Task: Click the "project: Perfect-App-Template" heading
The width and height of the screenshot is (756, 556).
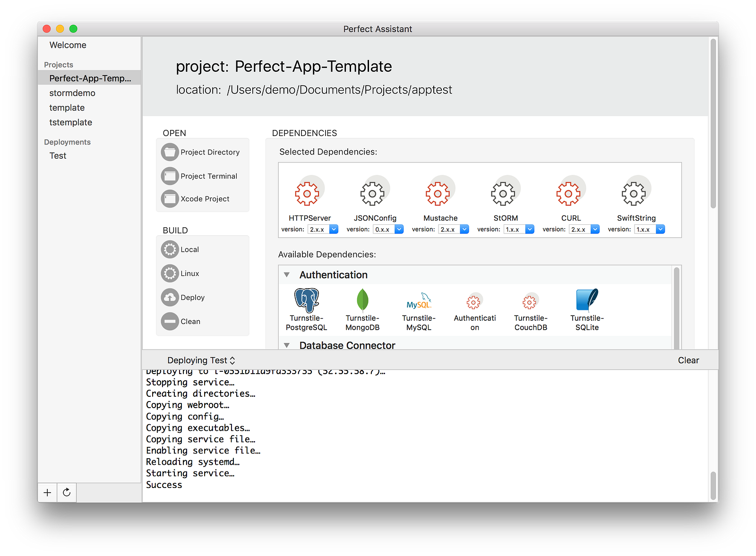Action: point(284,67)
